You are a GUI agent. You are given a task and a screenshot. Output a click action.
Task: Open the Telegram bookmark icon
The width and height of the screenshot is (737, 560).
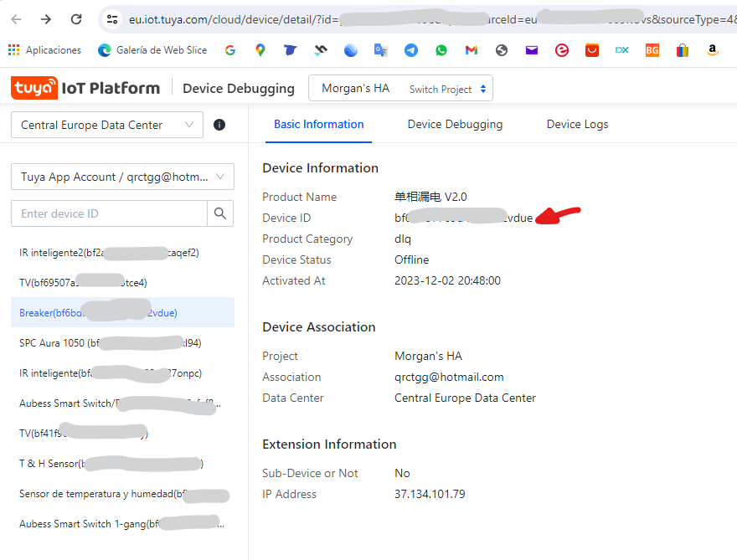(x=411, y=50)
